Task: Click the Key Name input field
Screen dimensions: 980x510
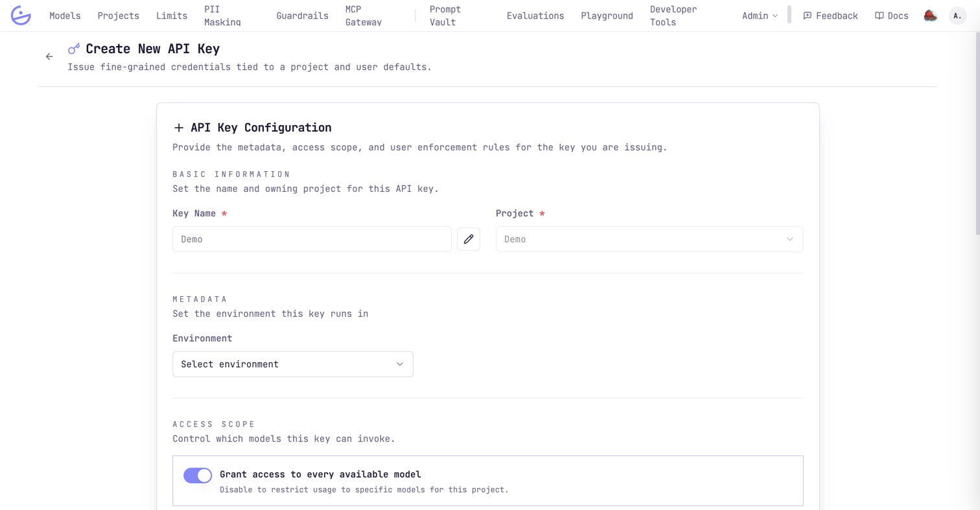Action: [x=312, y=239]
